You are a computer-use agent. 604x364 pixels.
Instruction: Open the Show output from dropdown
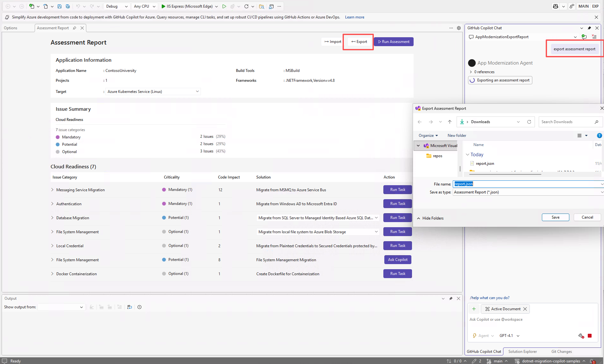pyautogui.click(x=61, y=307)
